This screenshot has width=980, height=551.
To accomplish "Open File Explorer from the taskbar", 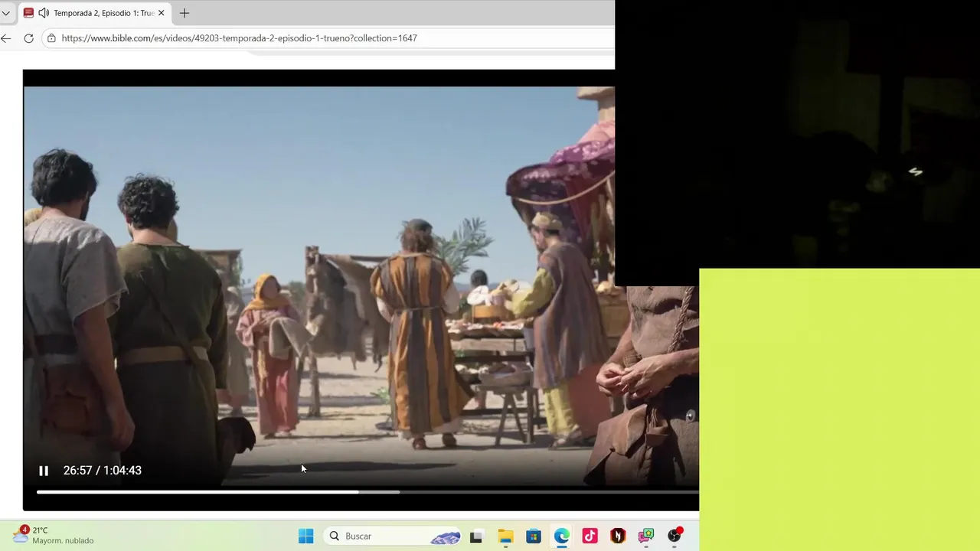I will (x=505, y=536).
